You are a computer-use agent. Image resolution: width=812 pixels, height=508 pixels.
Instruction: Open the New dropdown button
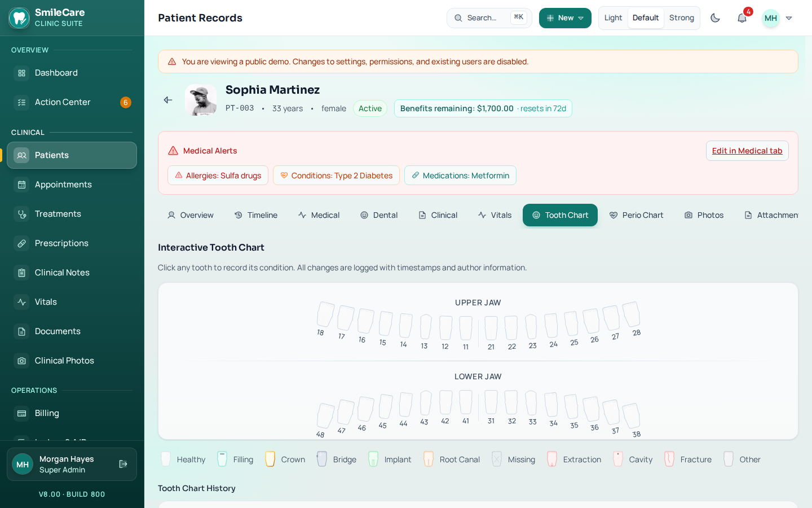(x=565, y=18)
